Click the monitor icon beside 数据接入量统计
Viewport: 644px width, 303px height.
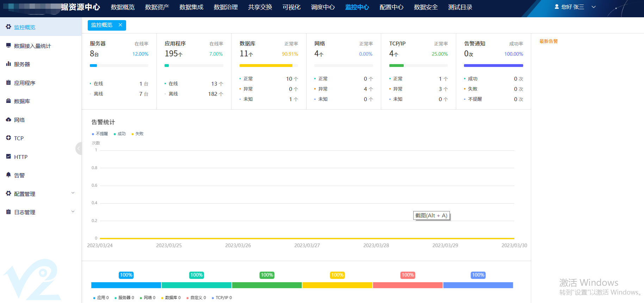(x=8, y=45)
